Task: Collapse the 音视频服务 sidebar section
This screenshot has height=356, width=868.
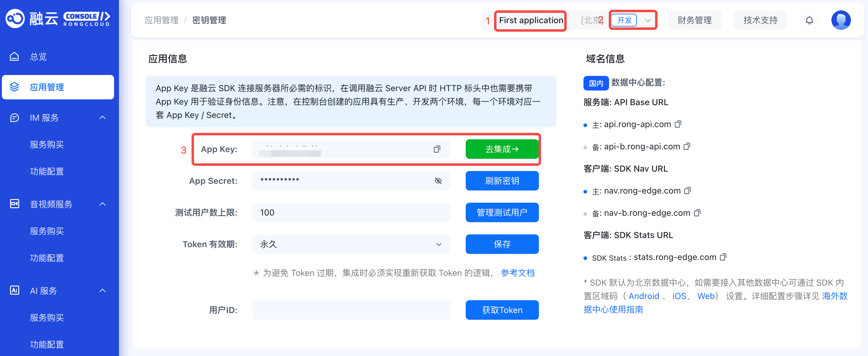Action: click(102, 204)
